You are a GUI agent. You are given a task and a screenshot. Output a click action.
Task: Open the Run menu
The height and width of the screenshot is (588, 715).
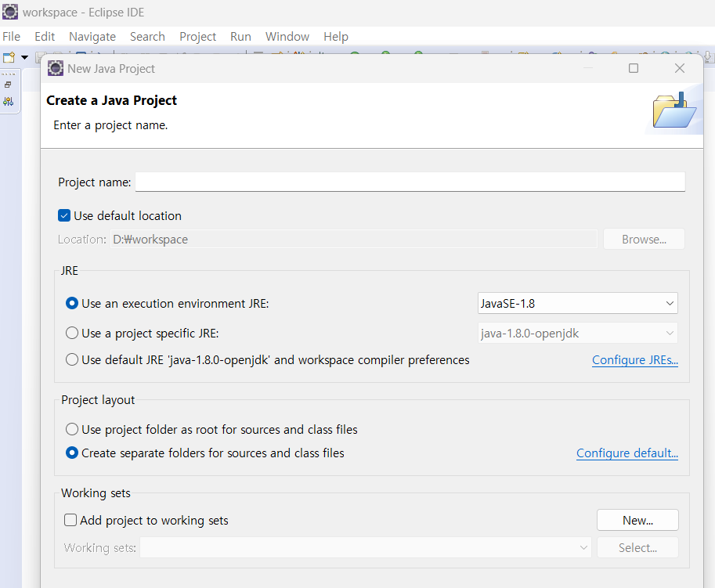tap(240, 37)
